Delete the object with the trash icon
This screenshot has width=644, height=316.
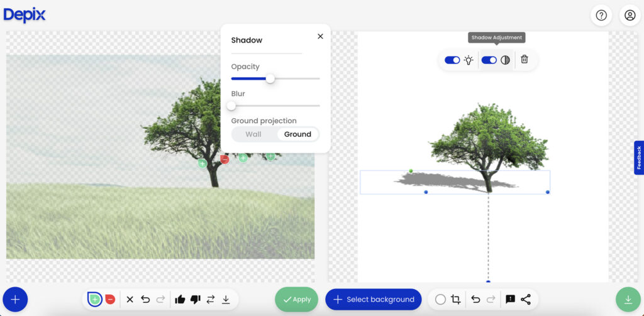(x=525, y=60)
